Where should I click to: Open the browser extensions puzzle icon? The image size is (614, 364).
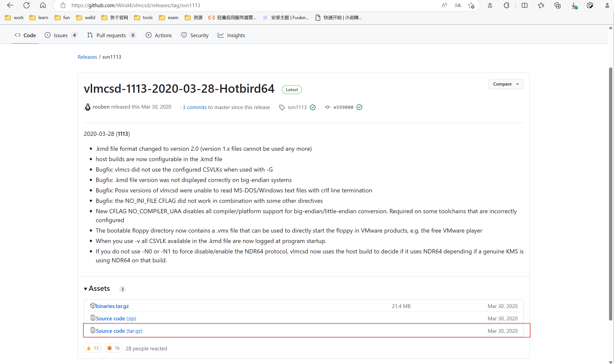click(x=506, y=5)
